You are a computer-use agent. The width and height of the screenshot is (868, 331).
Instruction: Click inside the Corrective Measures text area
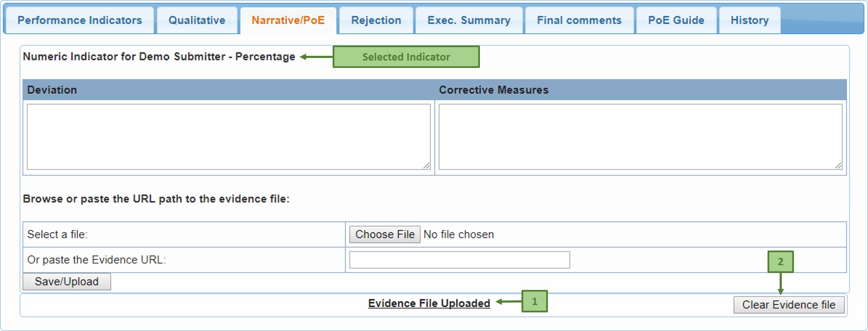[640, 137]
